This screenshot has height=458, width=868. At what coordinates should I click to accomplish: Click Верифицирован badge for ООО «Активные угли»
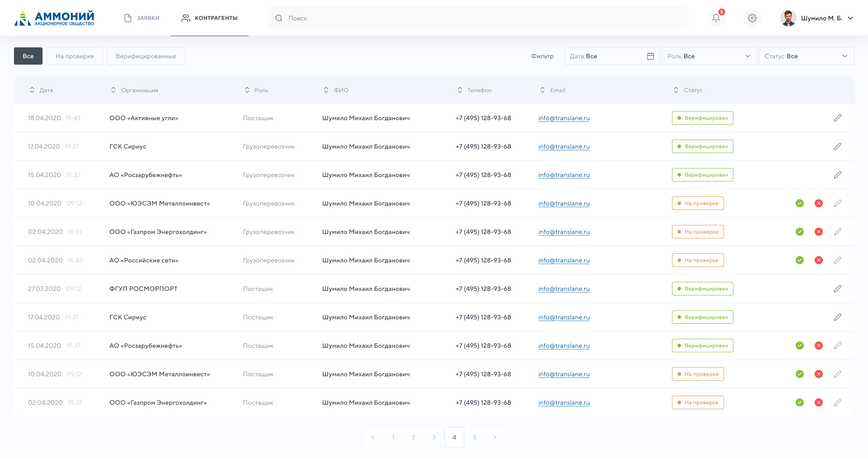703,118
